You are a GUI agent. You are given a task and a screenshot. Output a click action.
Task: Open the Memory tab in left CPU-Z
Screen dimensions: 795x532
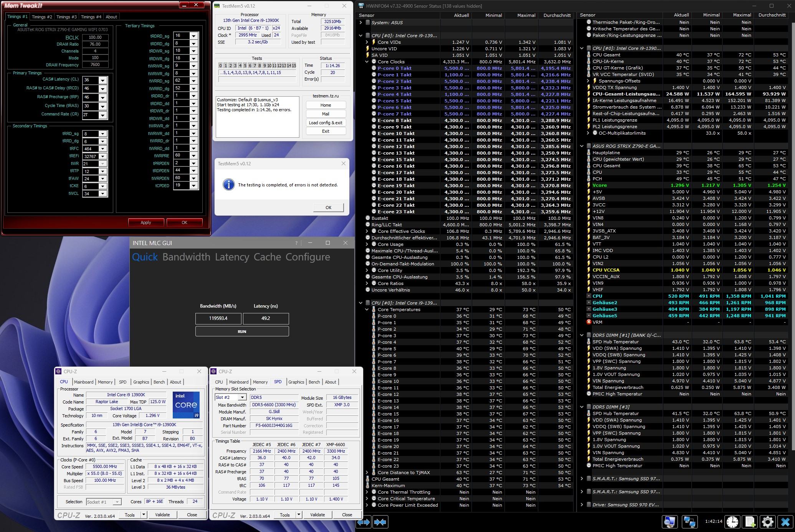click(105, 382)
